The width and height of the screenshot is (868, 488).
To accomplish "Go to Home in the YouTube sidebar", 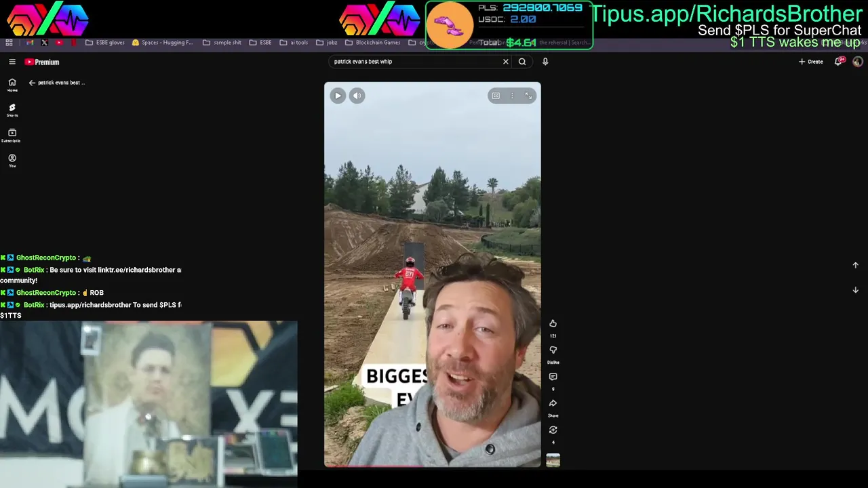I will 12,85.
